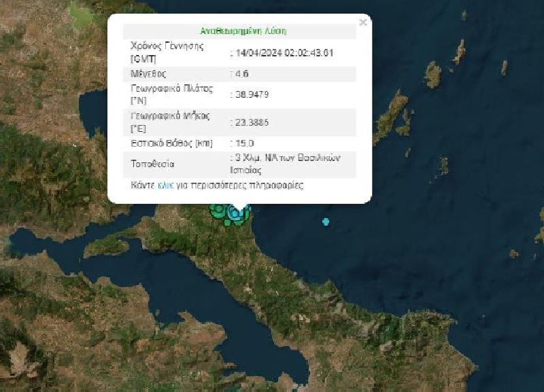Select the isolated cyan earthquake marker in the sea
The image size is (544, 392).
(326, 221)
